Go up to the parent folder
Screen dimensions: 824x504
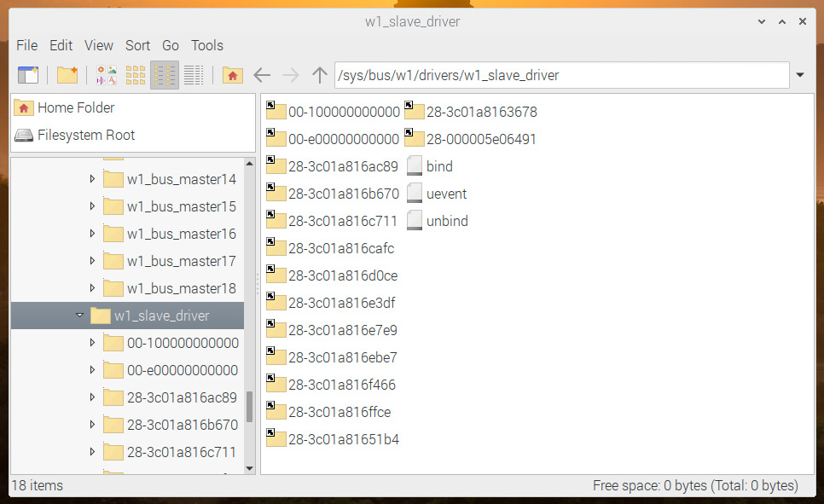point(320,75)
